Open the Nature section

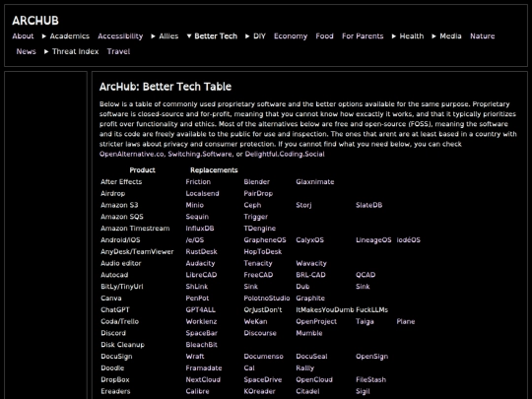483,36
